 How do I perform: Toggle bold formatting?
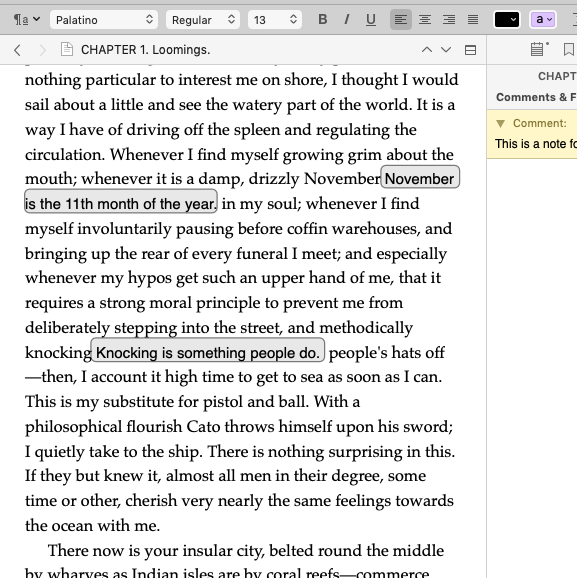tap(323, 20)
